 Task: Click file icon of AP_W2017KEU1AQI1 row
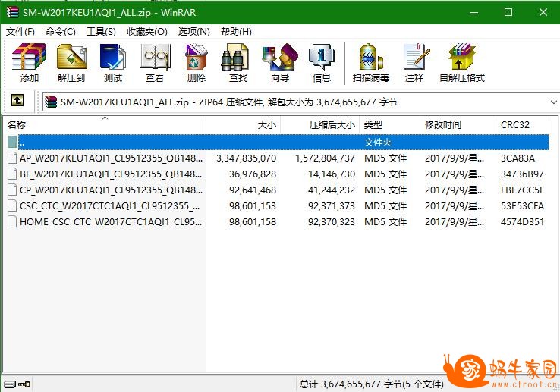pyautogui.click(x=12, y=158)
